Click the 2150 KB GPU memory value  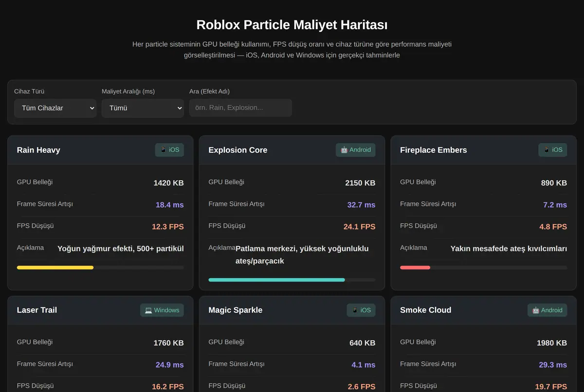tap(360, 183)
